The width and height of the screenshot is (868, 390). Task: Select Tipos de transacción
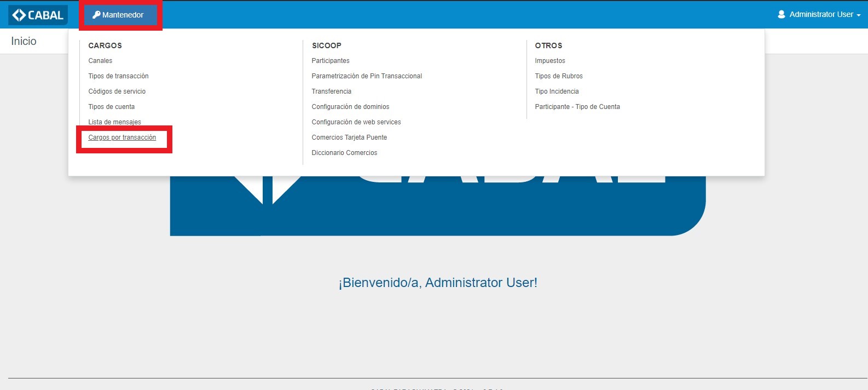[x=118, y=76]
